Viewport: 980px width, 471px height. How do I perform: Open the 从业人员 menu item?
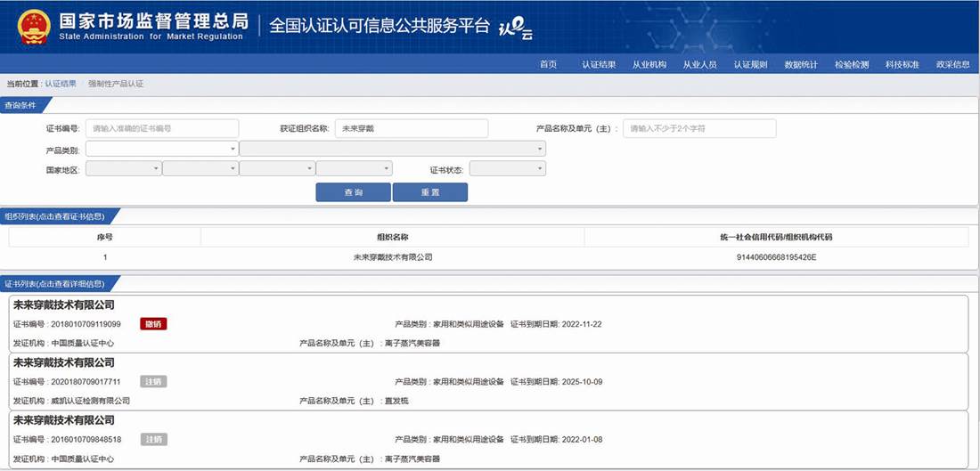699,64
